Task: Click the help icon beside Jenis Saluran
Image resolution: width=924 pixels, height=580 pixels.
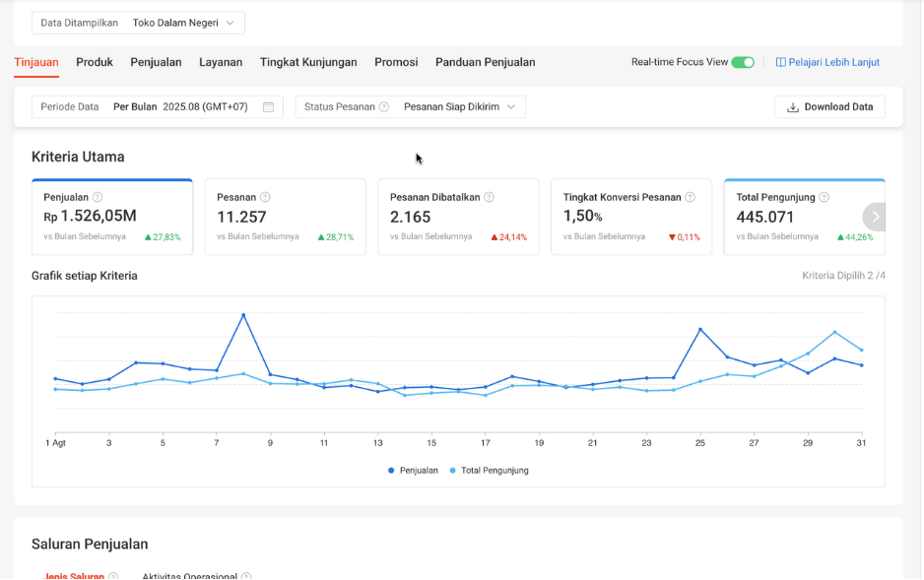Action: pos(113,576)
